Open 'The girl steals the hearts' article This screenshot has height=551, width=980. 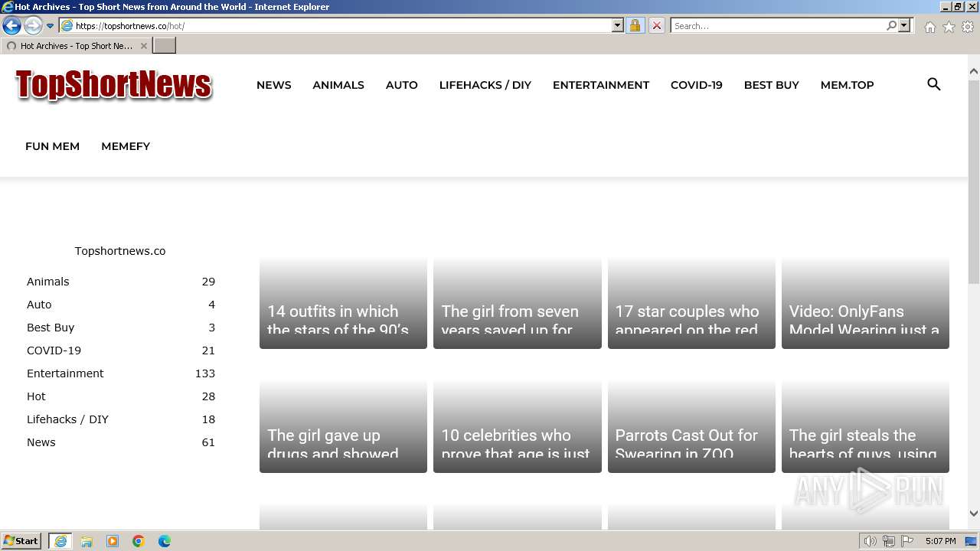coord(865,427)
